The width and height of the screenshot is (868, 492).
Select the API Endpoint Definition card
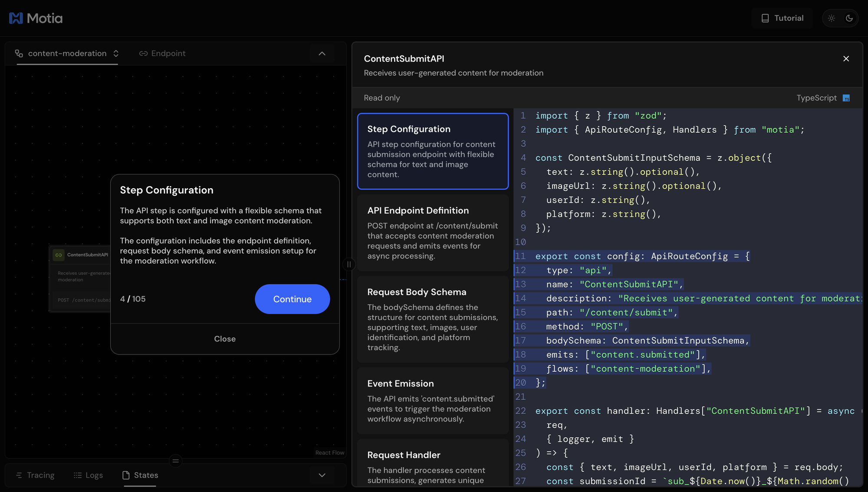(433, 233)
